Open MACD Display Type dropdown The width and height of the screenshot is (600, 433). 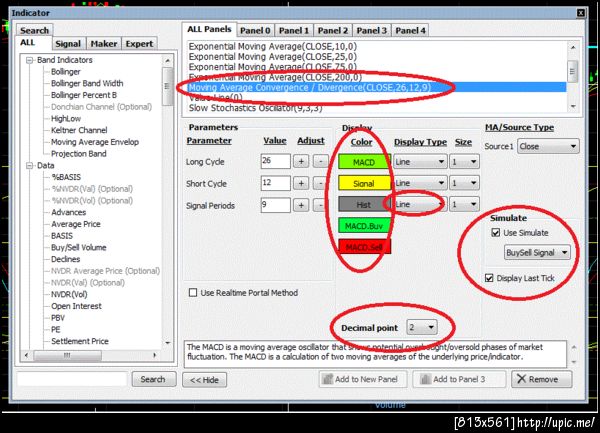coord(420,162)
